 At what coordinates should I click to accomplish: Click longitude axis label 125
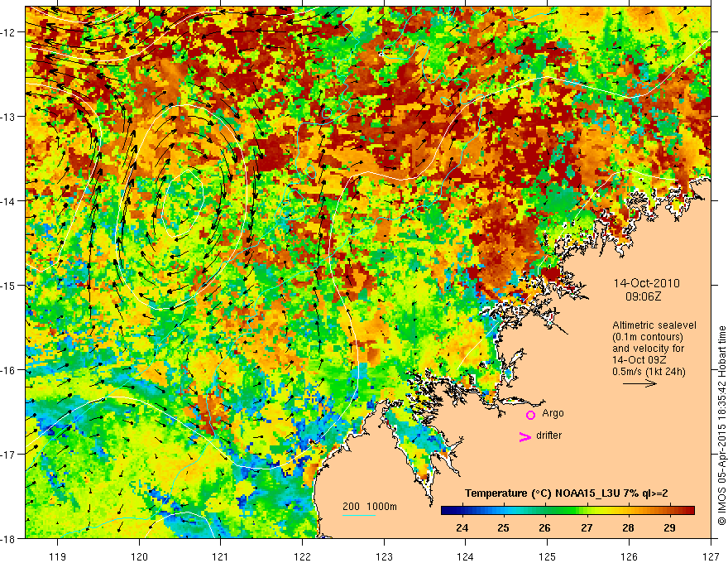coord(548,556)
